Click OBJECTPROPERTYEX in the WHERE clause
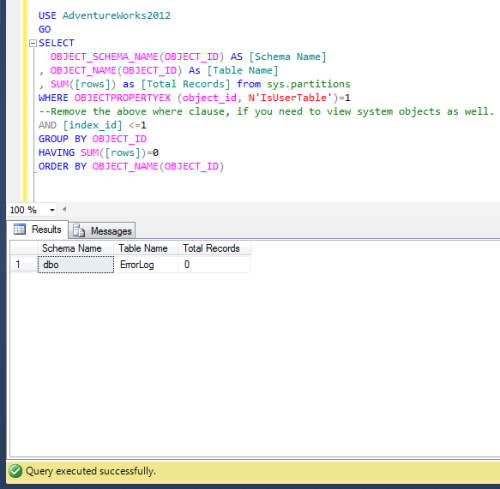The width and height of the screenshot is (500, 489). (122, 98)
